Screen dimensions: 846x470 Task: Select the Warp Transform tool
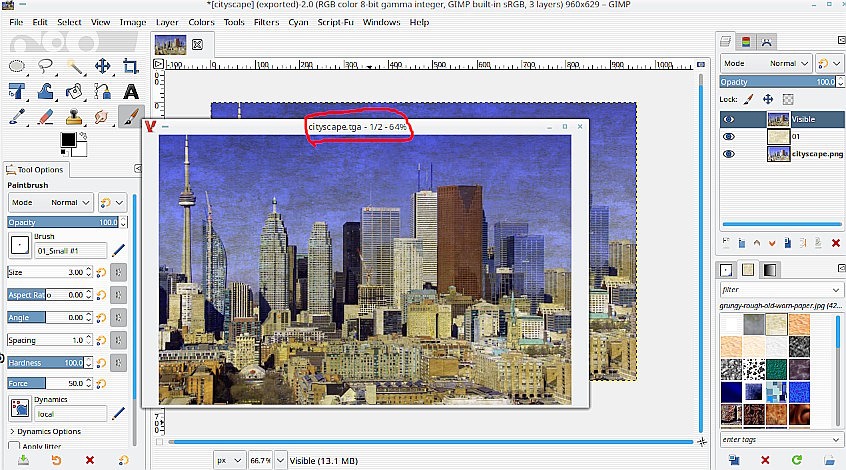coord(45,91)
